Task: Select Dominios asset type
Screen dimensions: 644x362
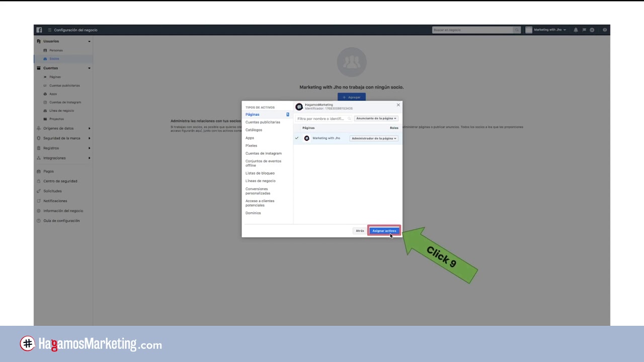Action: (x=253, y=213)
